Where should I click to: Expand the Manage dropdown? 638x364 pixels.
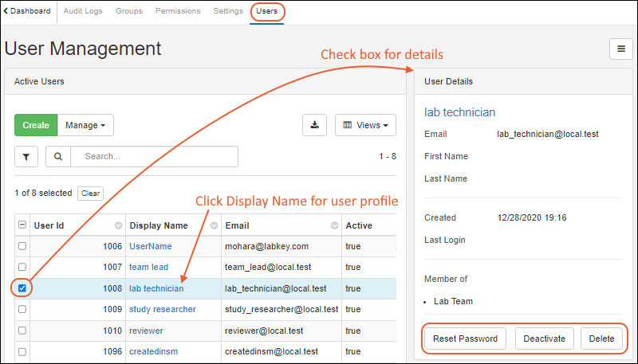85,125
